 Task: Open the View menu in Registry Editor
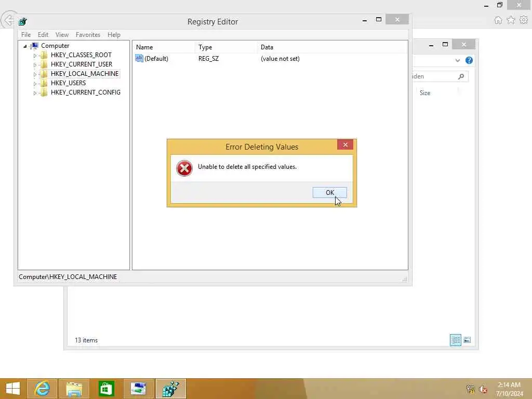(x=62, y=35)
